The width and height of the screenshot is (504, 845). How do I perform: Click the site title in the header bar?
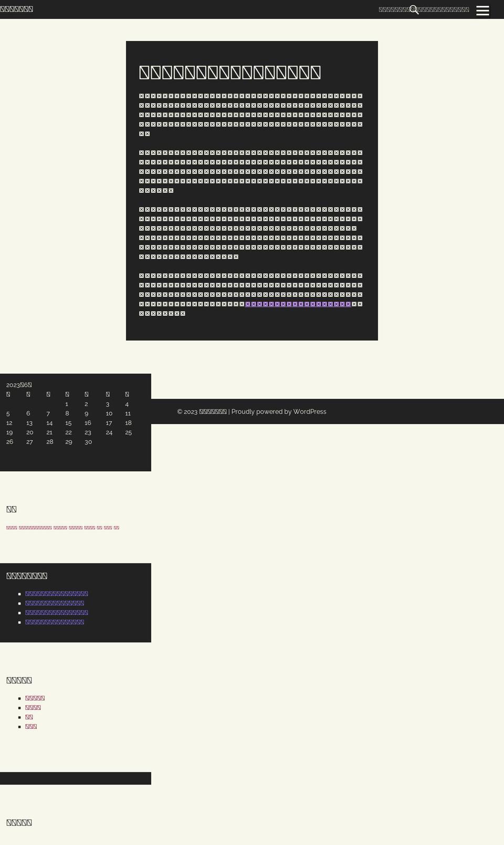pyautogui.click(x=16, y=9)
